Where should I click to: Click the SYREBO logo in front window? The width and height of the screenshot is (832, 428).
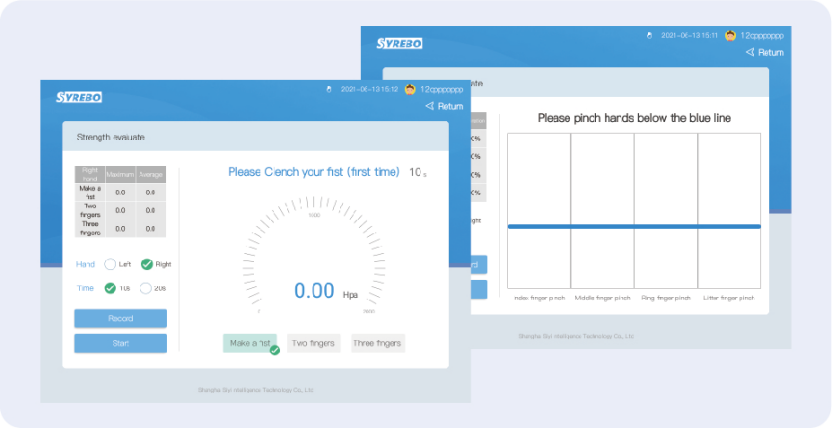tap(79, 97)
